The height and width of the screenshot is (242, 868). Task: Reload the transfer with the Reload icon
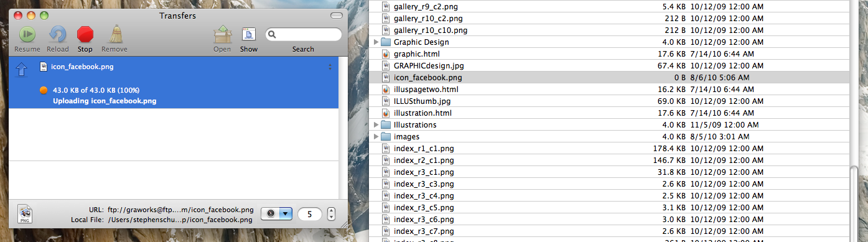point(58,34)
